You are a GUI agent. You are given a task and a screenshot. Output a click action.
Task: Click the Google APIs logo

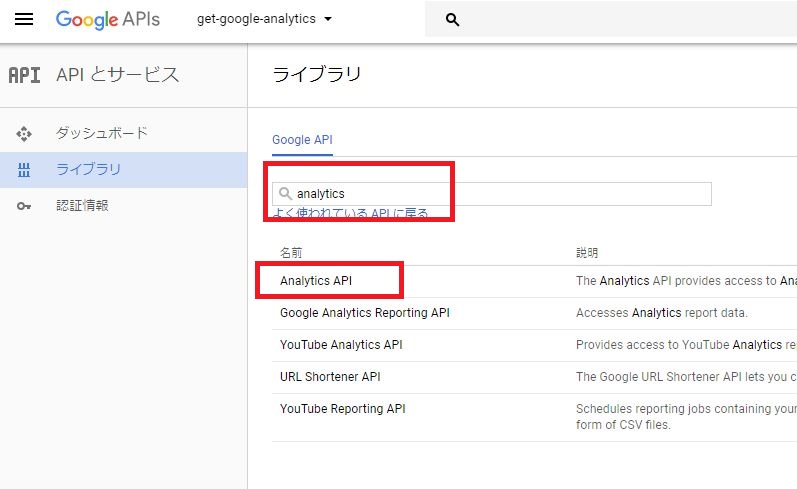pyautogui.click(x=108, y=19)
